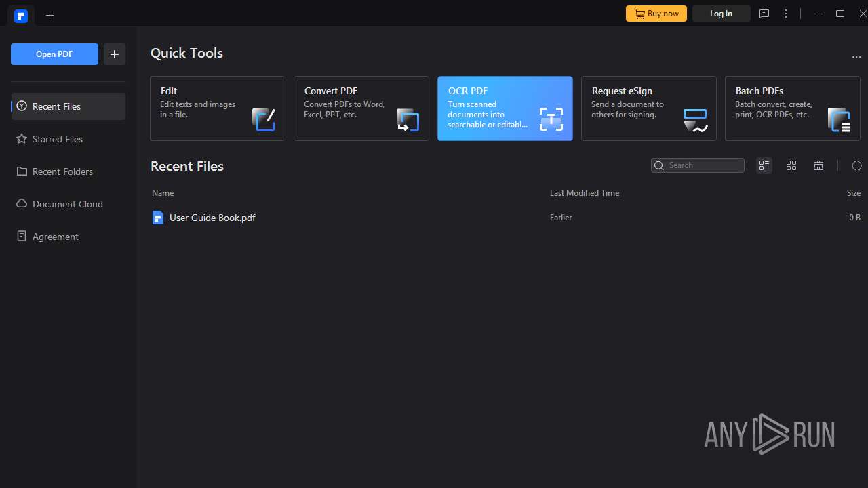Launch the OCR PDF tool card

(x=505, y=108)
